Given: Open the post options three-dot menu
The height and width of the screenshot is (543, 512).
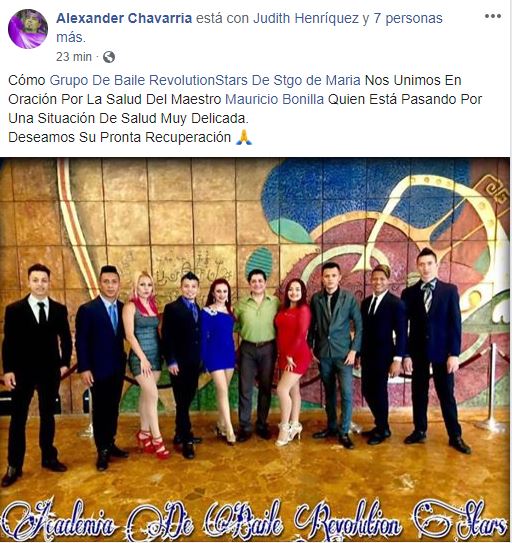Looking at the screenshot, I should [x=493, y=16].
